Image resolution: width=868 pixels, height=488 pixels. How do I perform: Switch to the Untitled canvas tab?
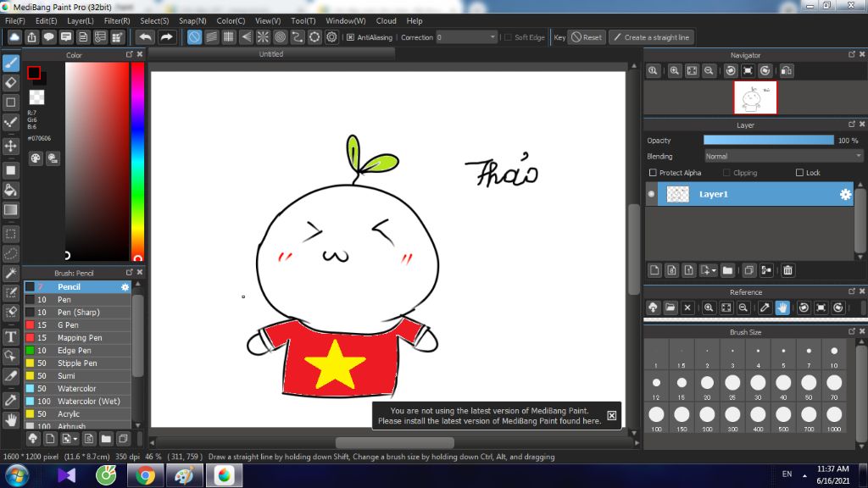tap(271, 53)
